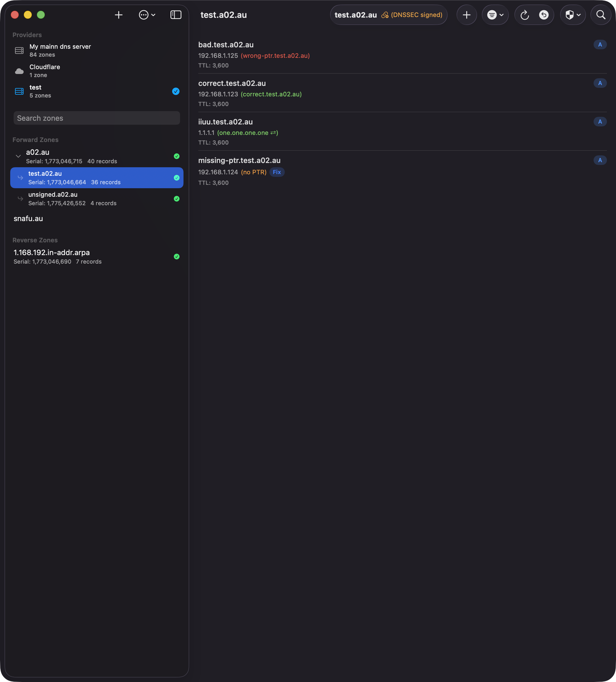Open the ellipsis more-options menu
The width and height of the screenshot is (616, 682).
coord(147,15)
